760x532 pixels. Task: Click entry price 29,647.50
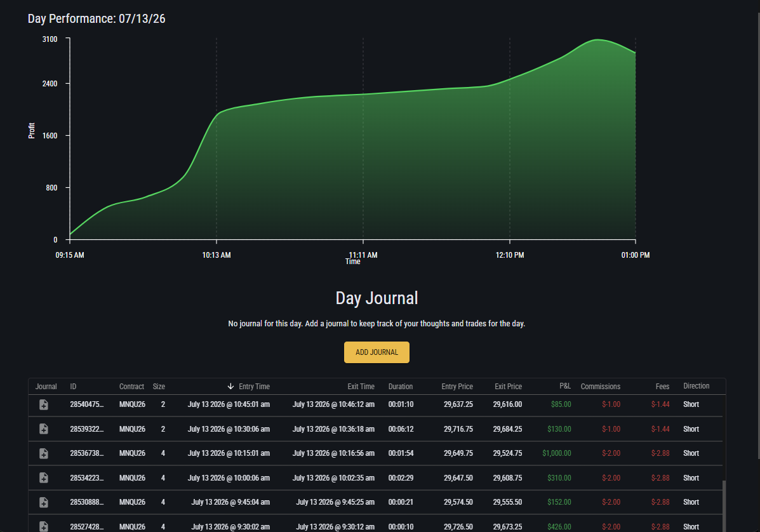pyautogui.click(x=458, y=478)
